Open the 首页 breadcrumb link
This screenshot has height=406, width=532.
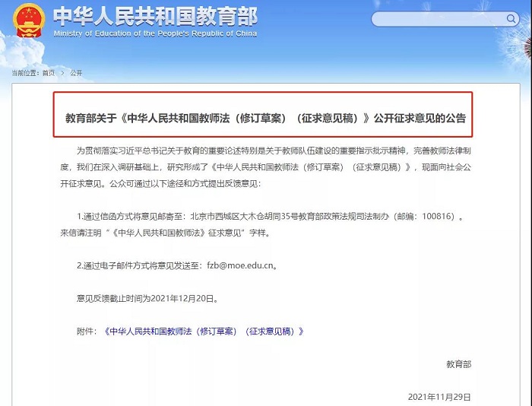pos(49,73)
